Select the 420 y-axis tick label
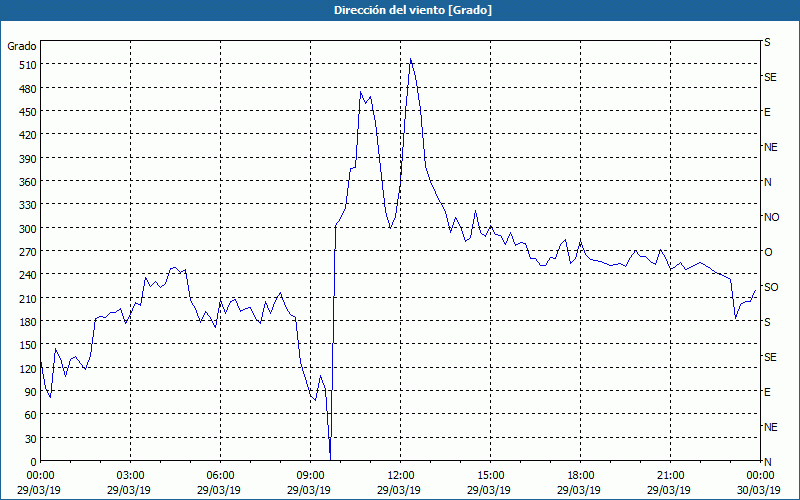Image resolution: width=800 pixels, height=500 pixels. pyautogui.click(x=28, y=136)
